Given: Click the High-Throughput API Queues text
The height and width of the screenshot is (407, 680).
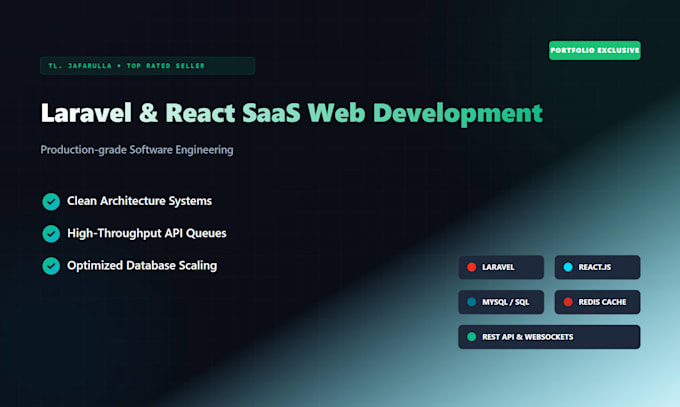Looking at the screenshot, I should 147,233.
